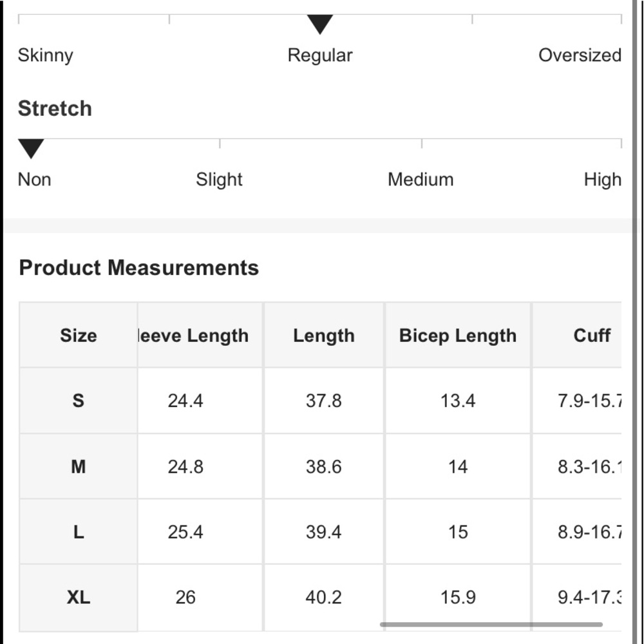Select the S size row label
Image resolution: width=644 pixels, height=644 pixels.
point(79,401)
